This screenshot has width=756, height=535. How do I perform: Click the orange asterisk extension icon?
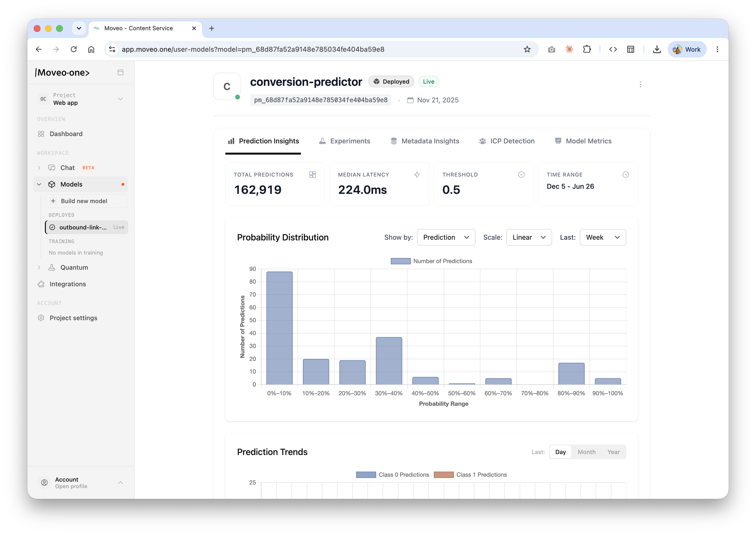click(569, 49)
